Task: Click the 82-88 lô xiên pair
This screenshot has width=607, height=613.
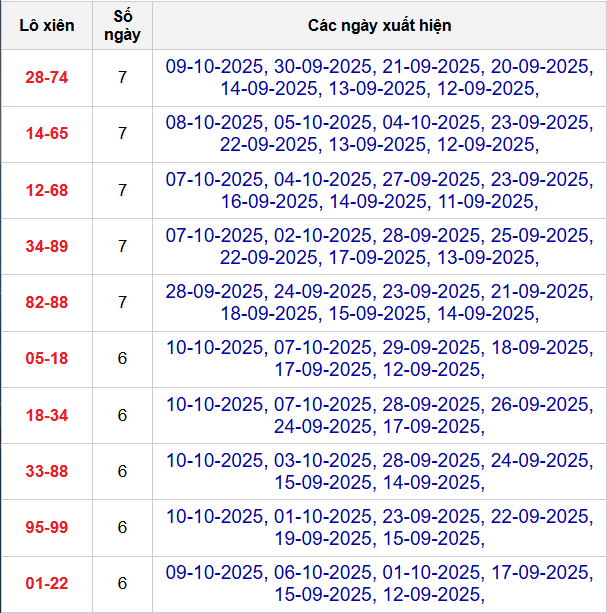Action: 46,302
